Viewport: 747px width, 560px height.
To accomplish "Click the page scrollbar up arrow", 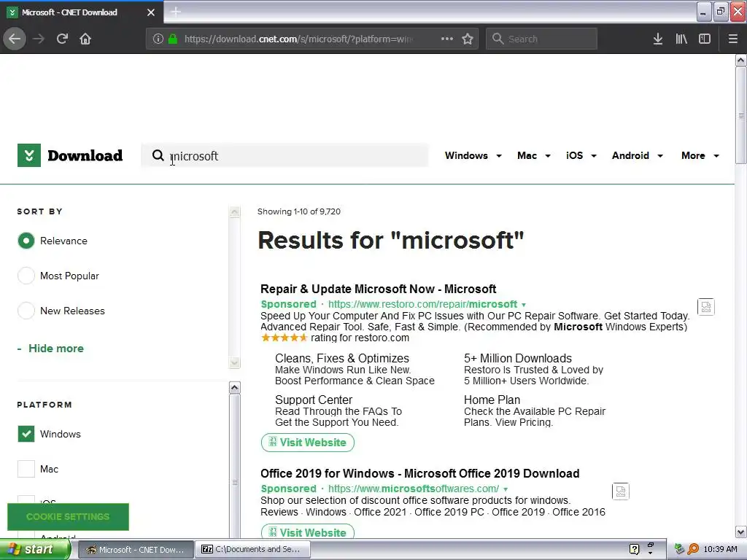I will click(740, 60).
